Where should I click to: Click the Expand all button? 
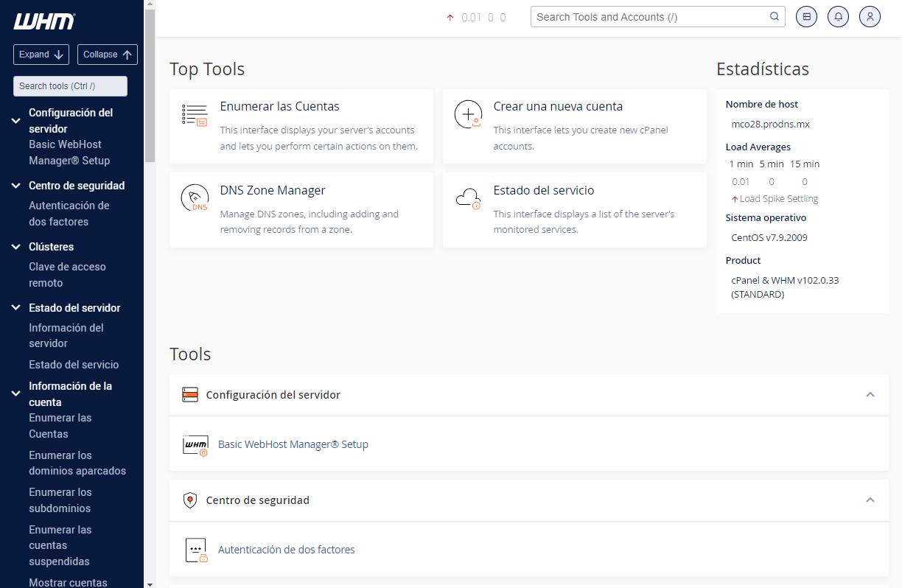(x=41, y=55)
